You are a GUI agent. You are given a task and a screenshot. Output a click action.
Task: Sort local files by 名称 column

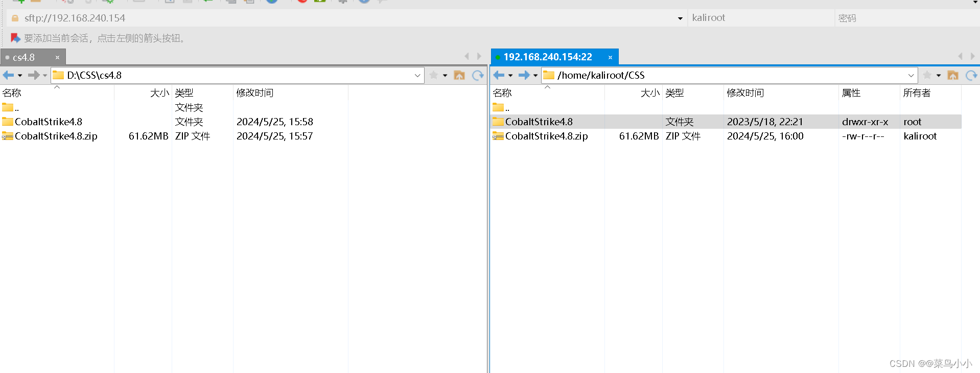pos(57,93)
